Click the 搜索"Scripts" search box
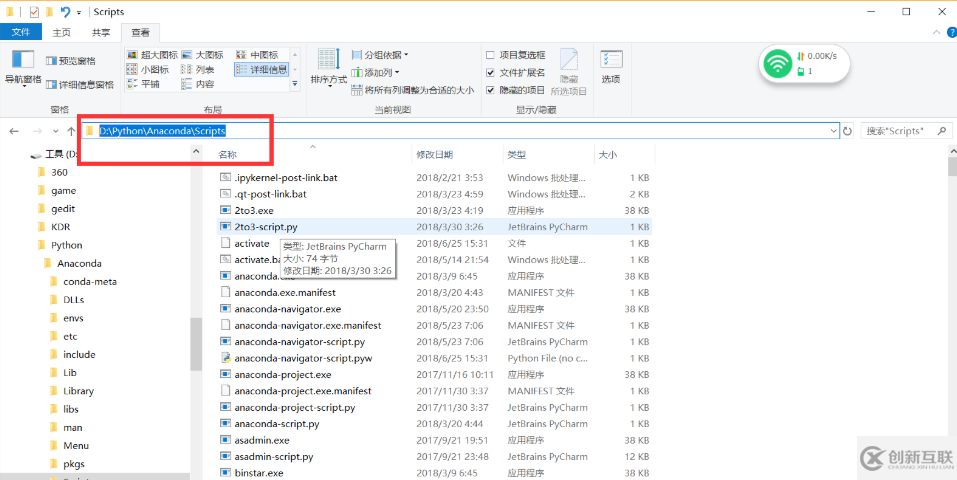957x480 pixels. (906, 131)
